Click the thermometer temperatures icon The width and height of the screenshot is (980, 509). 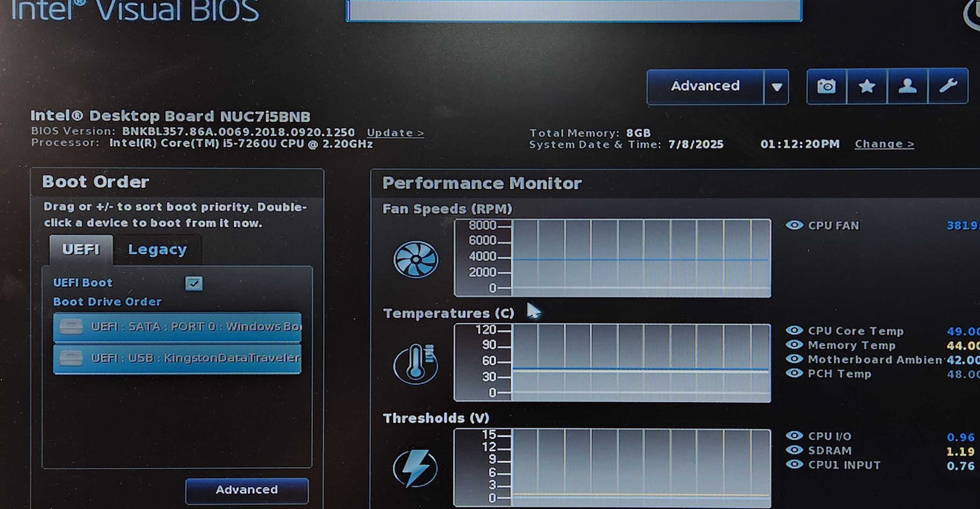(x=416, y=364)
